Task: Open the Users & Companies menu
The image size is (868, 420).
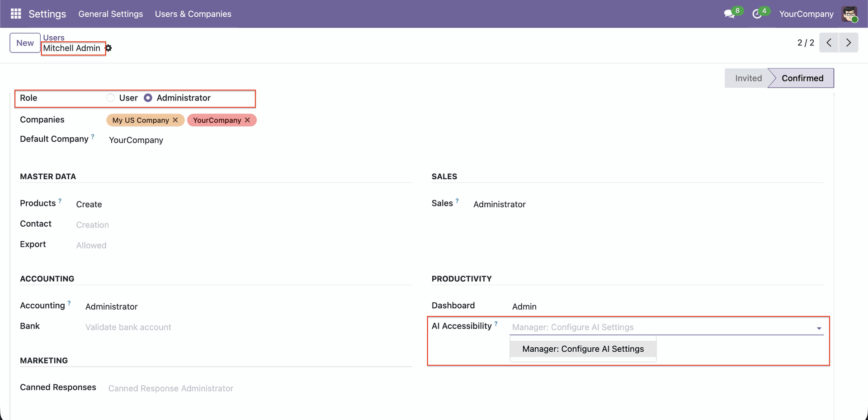Action: click(x=193, y=14)
